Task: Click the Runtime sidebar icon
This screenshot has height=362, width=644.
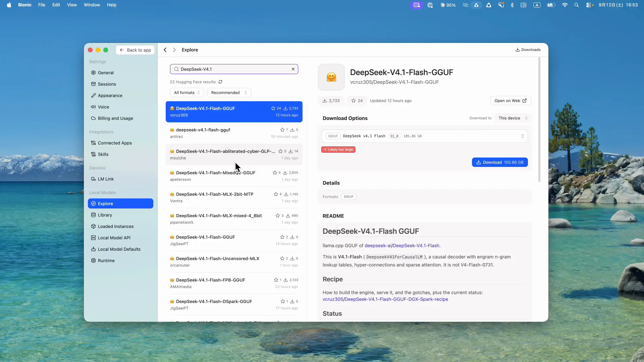Action: [x=93, y=260]
